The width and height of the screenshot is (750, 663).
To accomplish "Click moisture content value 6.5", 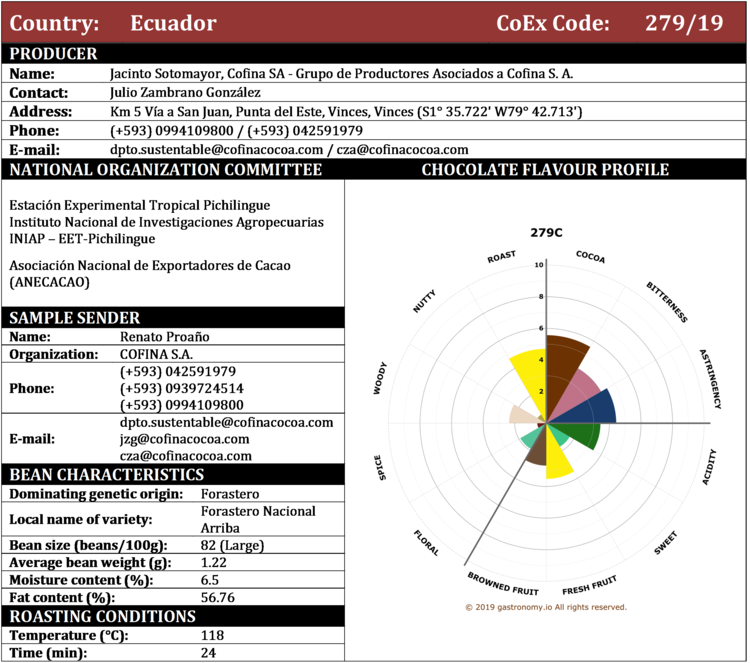I will click(x=210, y=580).
